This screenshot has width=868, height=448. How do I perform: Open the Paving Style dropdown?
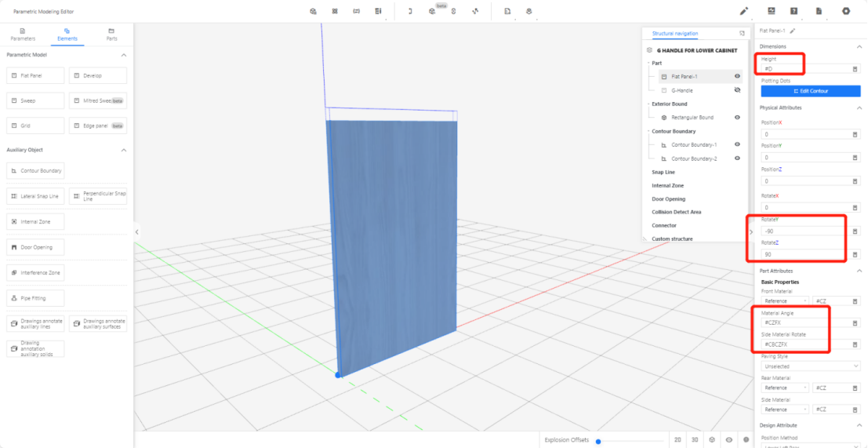[811, 366]
